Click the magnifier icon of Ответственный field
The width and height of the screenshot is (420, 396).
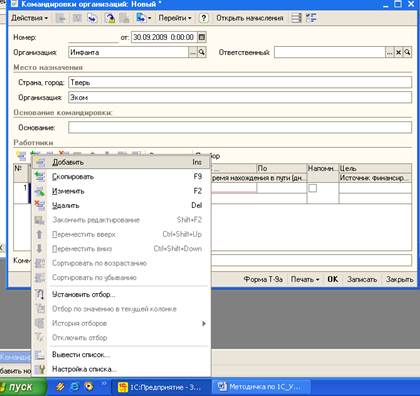(407, 52)
